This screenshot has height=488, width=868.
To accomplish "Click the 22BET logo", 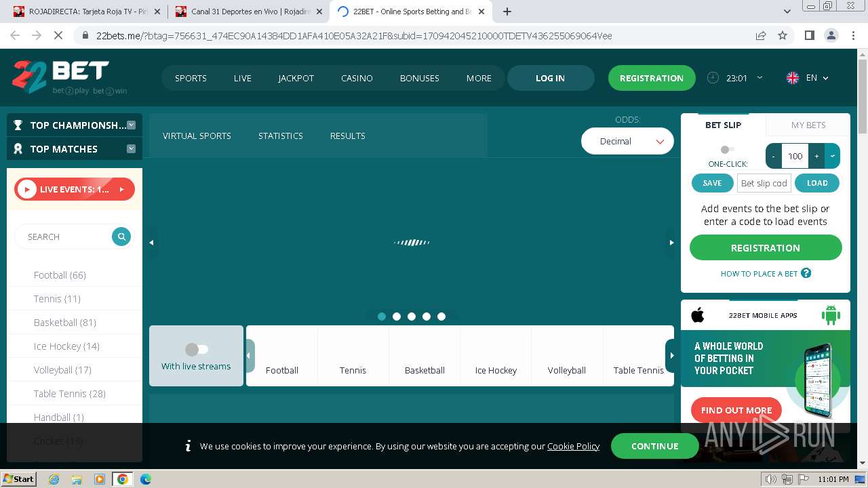I will tap(69, 77).
